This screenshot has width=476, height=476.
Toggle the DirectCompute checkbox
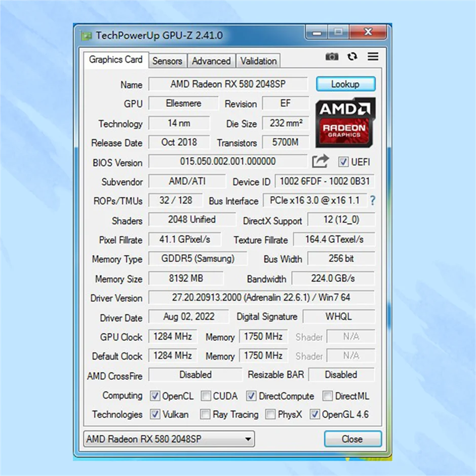(x=251, y=396)
